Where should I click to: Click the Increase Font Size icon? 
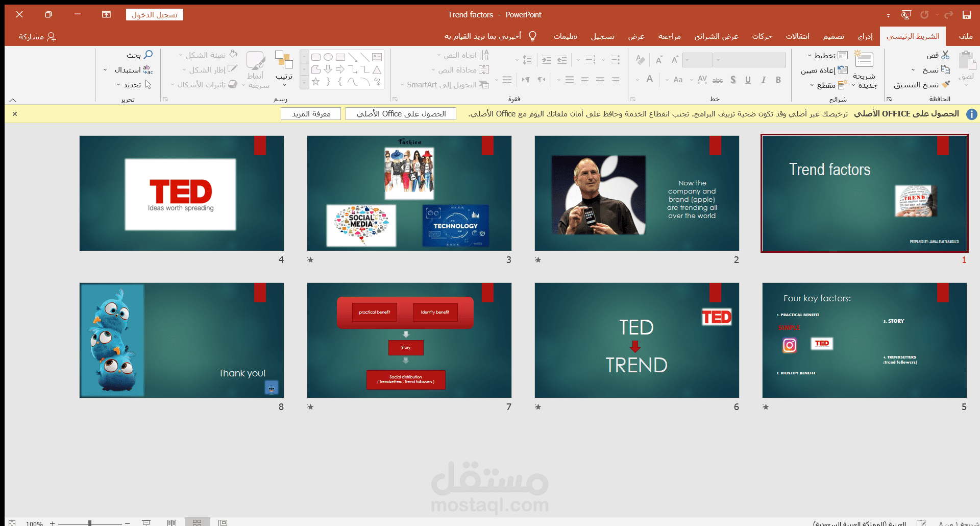pyautogui.click(x=675, y=60)
